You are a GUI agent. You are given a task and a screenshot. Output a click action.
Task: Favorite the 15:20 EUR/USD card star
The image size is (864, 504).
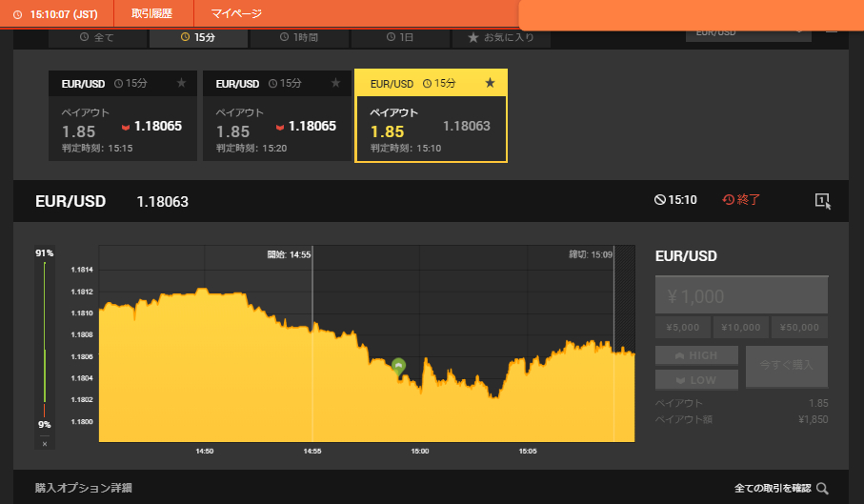pyautogui.click(x=335, y=83)
